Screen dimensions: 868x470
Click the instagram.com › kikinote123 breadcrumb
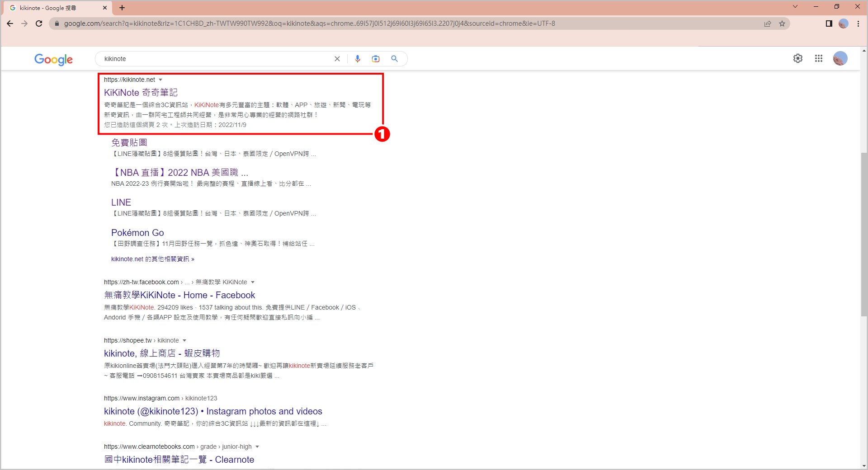pos(160,398)
